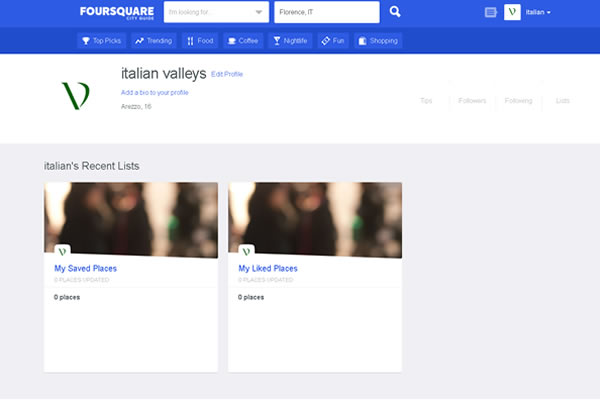Select the Nightlife cocktail glass category

[290, 41]
